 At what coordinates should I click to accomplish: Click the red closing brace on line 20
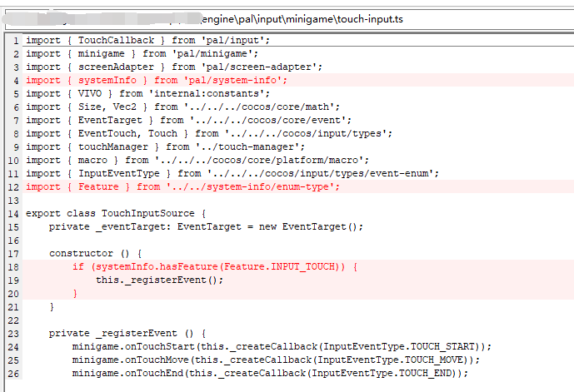(x=75, y=294)
